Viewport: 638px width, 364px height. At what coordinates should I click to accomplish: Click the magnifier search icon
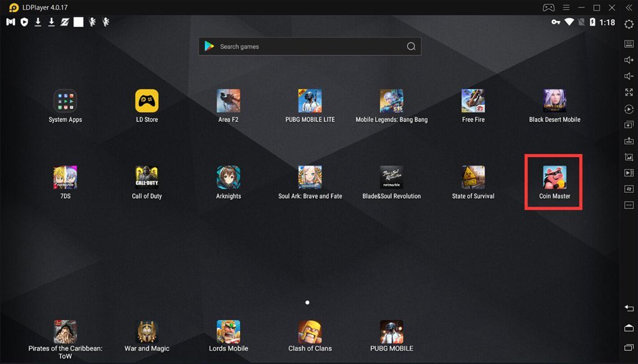(411, 46)
